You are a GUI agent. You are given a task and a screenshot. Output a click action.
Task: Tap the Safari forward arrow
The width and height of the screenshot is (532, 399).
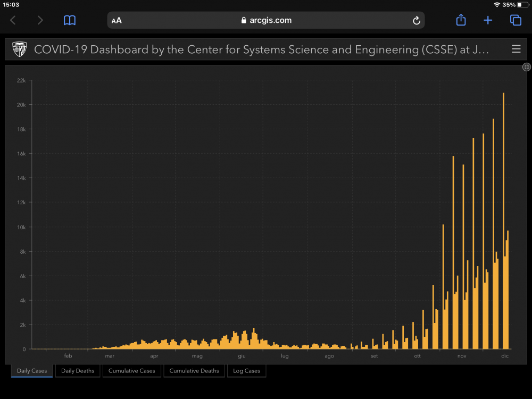pyautogui.click(x=40, y=20)
